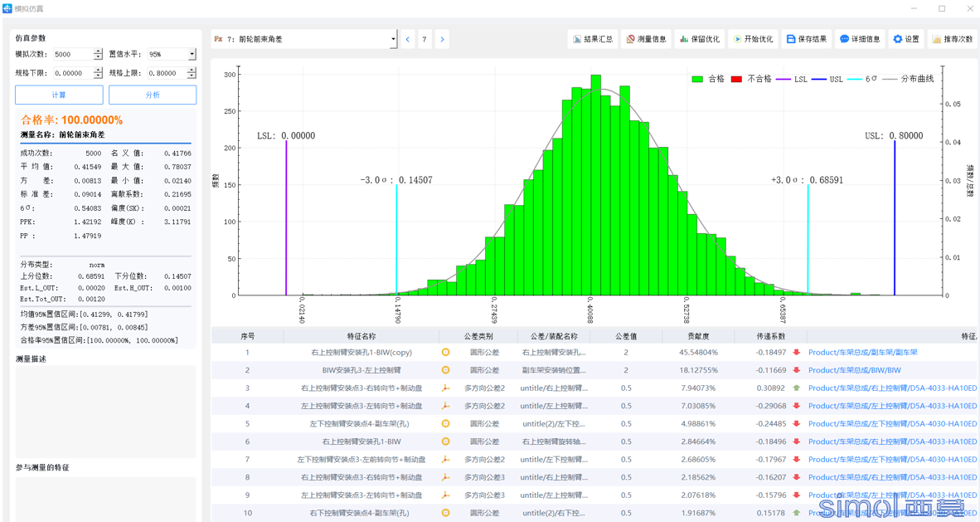Viewport: 980px width, 522px height.
Task: Click circular tolerance icon in row 1
Action: tap(445, 353)
